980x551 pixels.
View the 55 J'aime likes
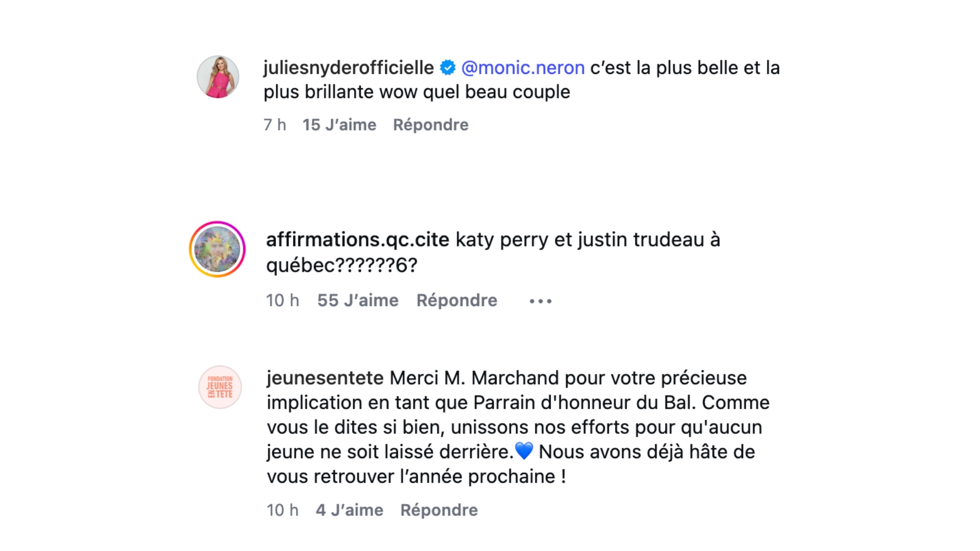click(357, 300)
